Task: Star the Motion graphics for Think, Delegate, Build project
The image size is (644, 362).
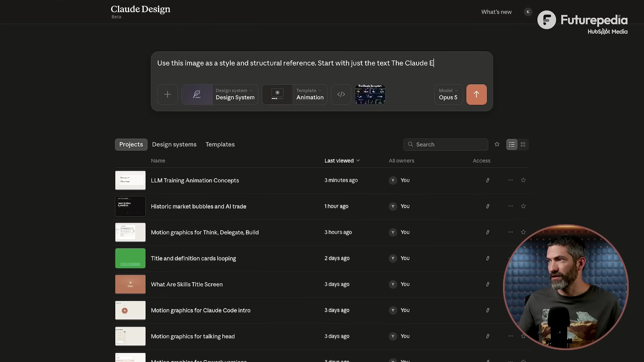Action: tap(523, 232)
